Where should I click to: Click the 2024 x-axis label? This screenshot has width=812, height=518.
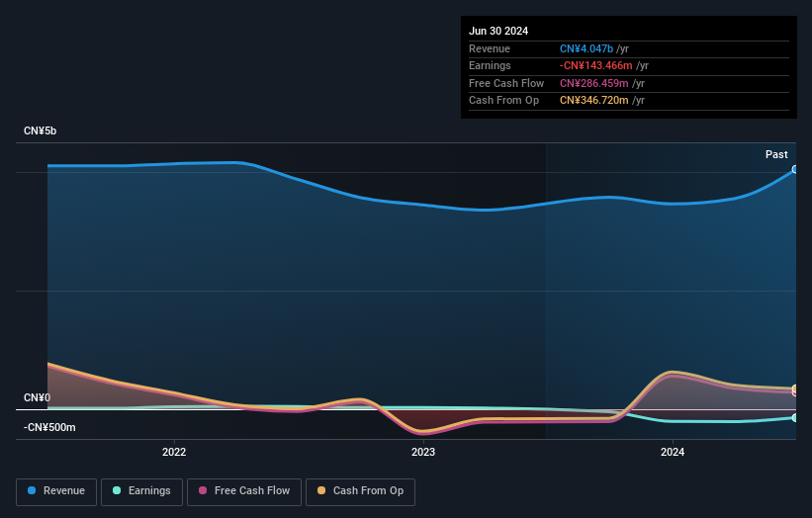[x=673, y=453]
